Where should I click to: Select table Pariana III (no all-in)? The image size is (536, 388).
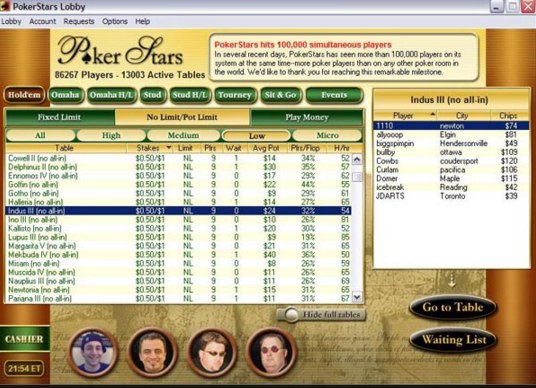(178, 298)
